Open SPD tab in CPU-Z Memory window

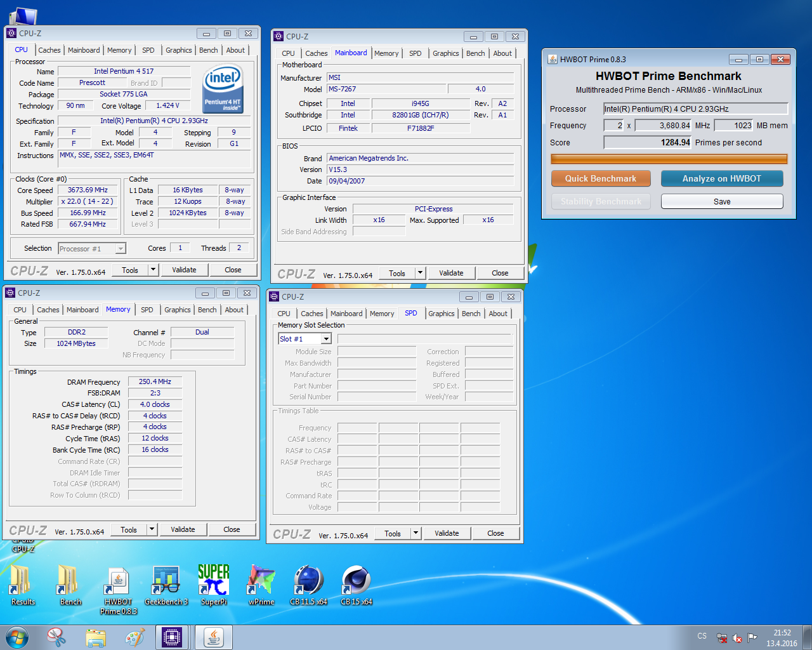coord(147,310)
